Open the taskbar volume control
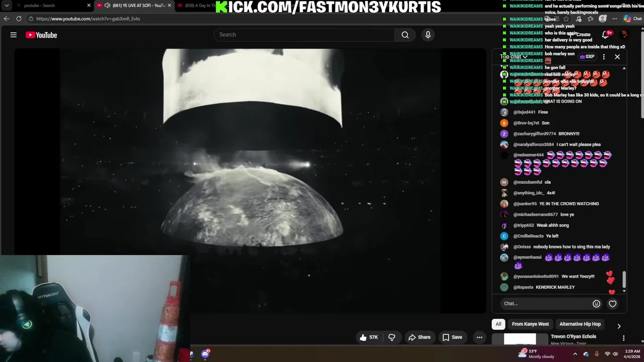 point(615,354)
